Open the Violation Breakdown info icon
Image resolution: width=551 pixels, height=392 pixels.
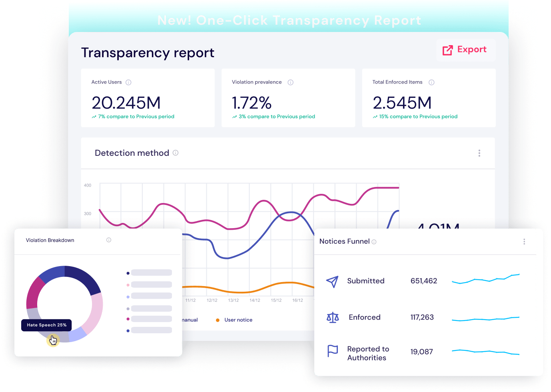click(109, 240)
